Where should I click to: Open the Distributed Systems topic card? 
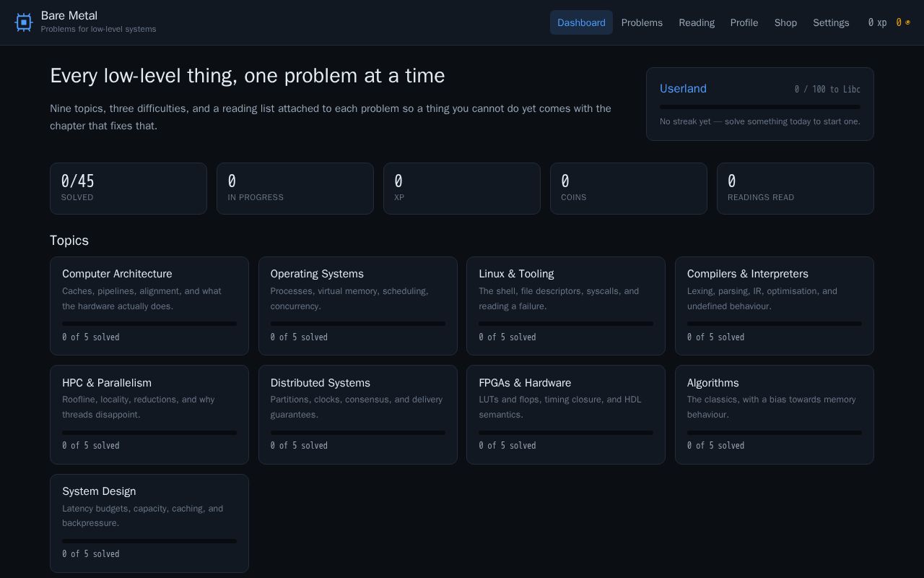[x=358, y=415]
